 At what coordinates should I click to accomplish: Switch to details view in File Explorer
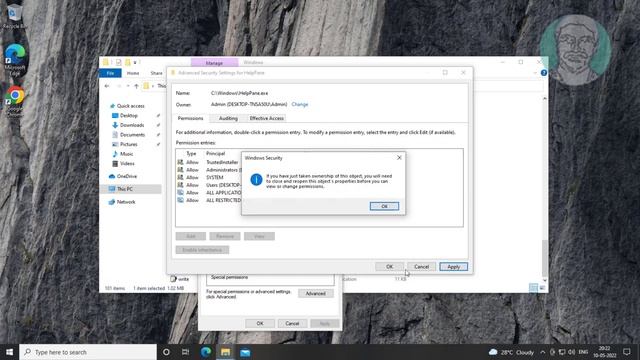point(533,288)
